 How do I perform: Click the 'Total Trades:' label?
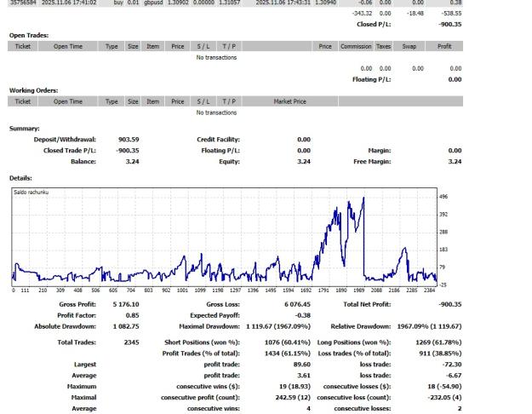pyautogui.click(x=77, y=342)
